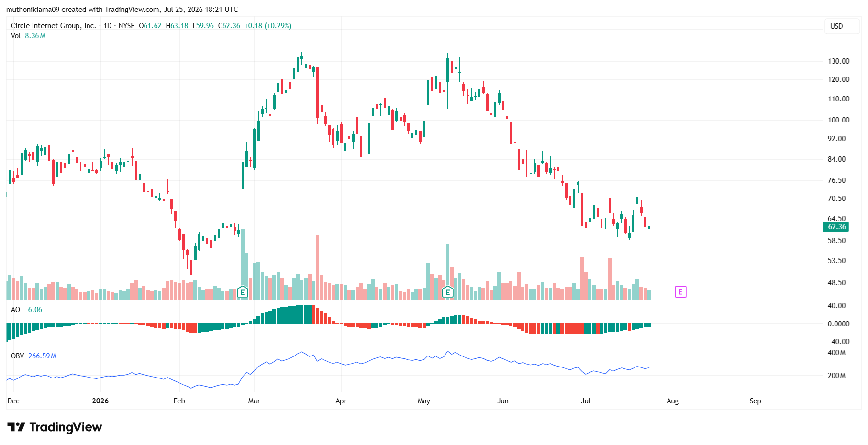Click the open value O61.62 in header
Screen dimensions: 868x445
tap(150, 26)
